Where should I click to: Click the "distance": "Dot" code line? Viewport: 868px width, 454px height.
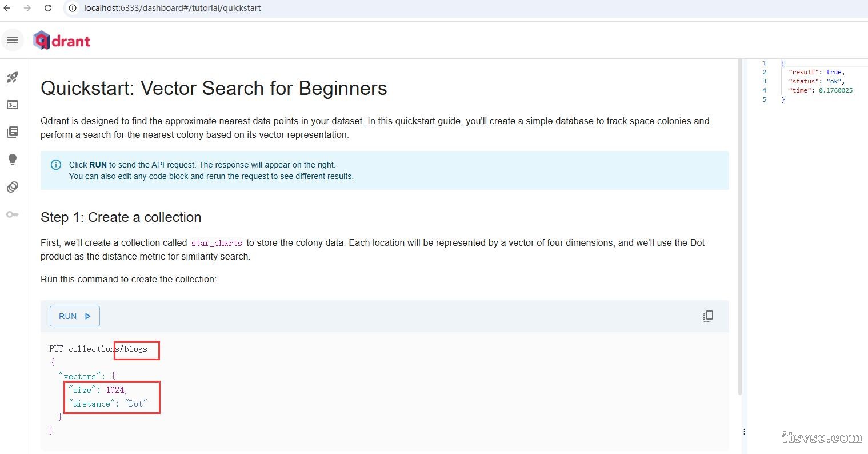(107, 404)
